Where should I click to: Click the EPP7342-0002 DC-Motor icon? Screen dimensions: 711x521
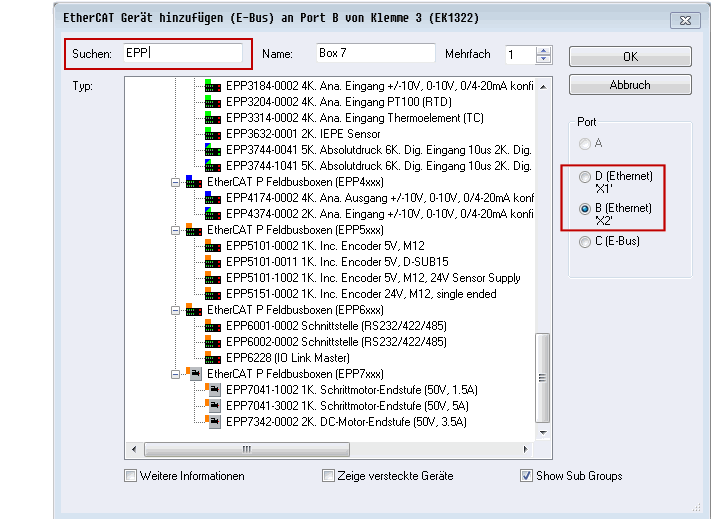[x=213, y=422]
